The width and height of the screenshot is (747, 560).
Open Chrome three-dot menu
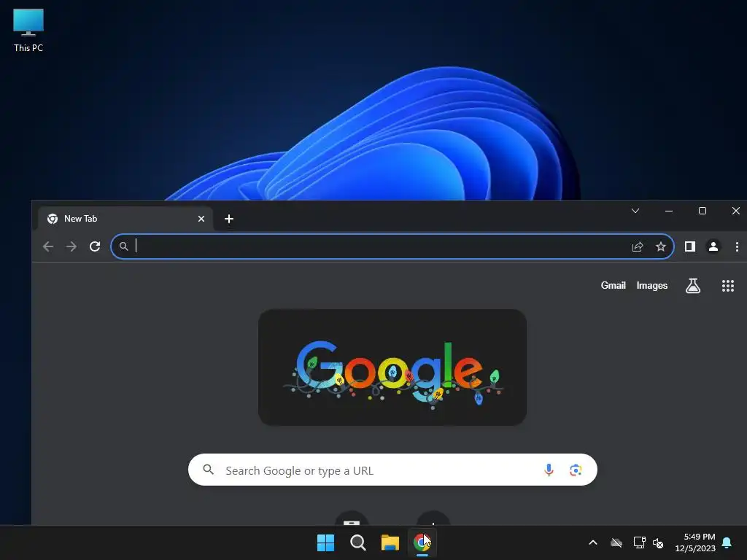[x=737, y=246]
